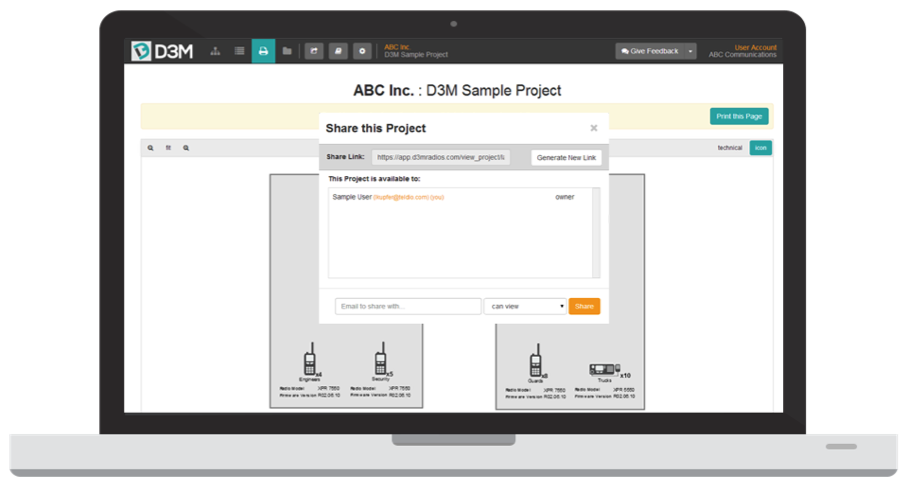
Task: Open the list view icon in the header
Action: coord(239,51)
